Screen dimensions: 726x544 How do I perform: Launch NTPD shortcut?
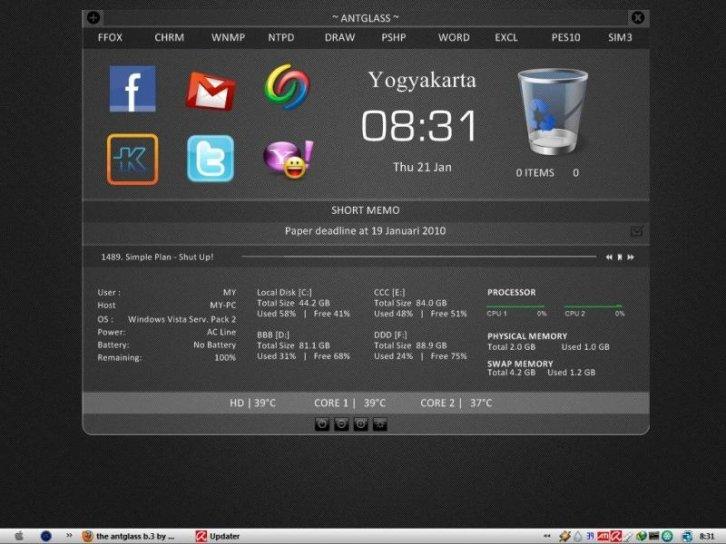point(281,38)
